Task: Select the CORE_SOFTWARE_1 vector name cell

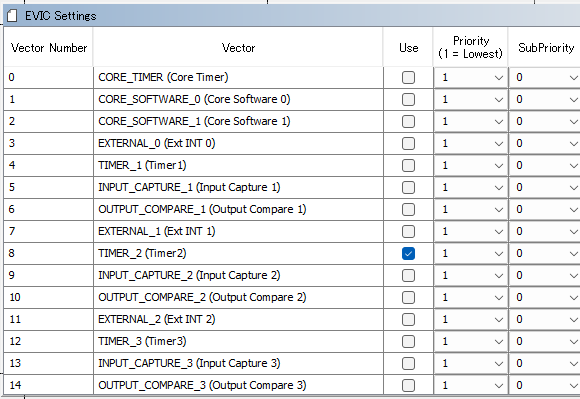Action: point(238,121)
